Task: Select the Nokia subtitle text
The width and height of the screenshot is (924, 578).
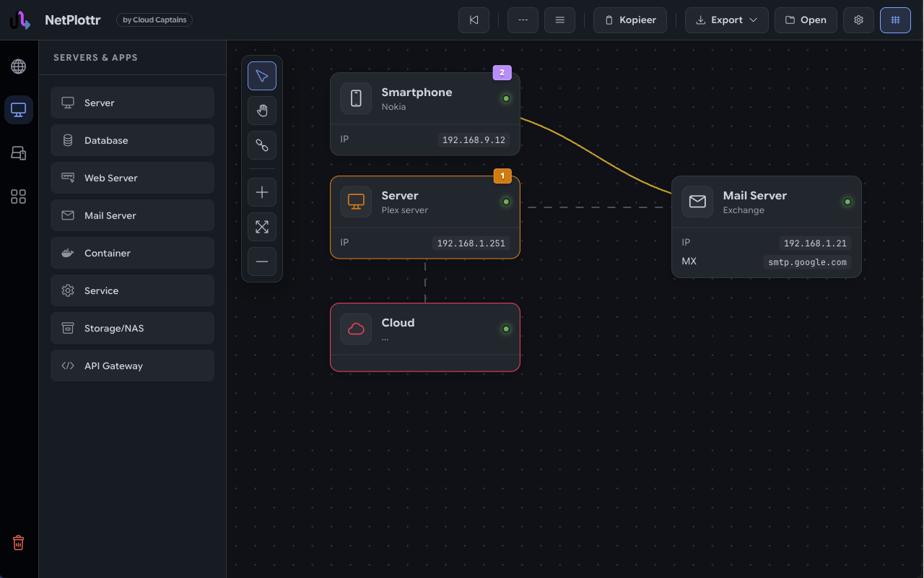Action: (393, 107)
